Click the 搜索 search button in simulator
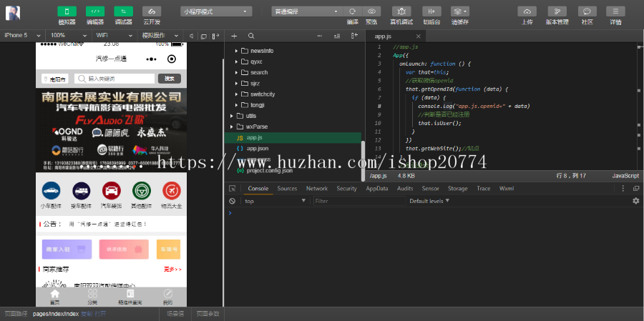644x321 pixels. click(169, 79)
